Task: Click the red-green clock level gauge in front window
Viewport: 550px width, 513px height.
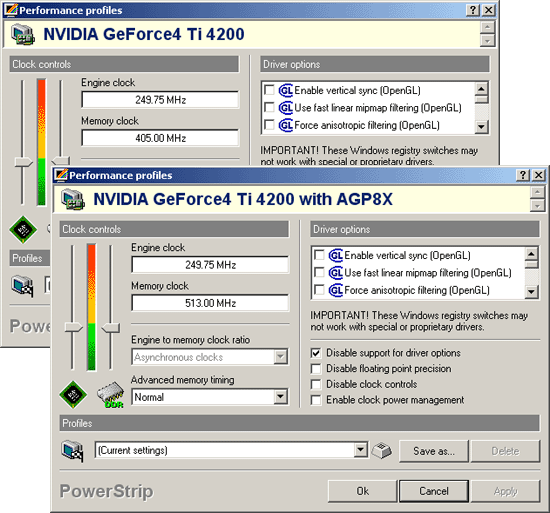Action: pos(92,307)
